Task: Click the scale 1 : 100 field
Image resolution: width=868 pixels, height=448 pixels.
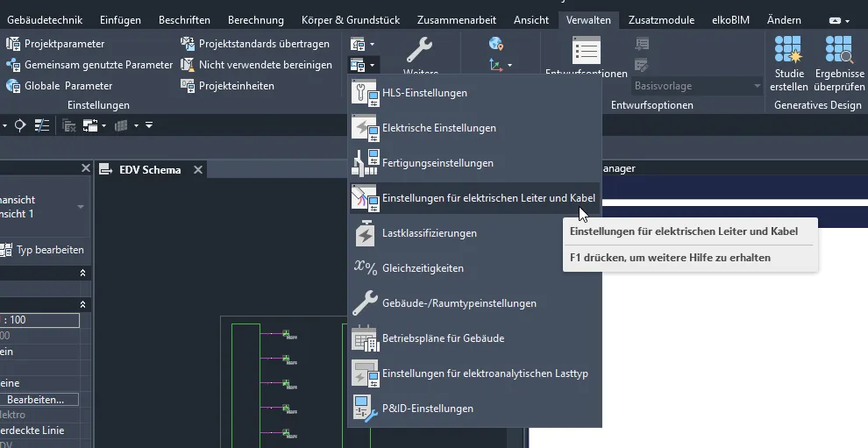Action: click(x=39, y=320)
